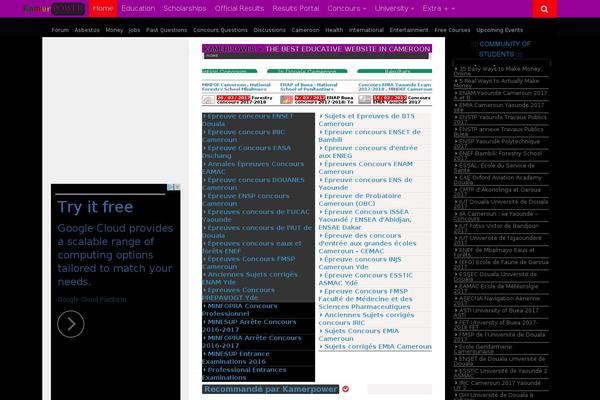This screenshot has width=600, height=400.
Task: Open the Past Questions menu link
Action: 166,30
